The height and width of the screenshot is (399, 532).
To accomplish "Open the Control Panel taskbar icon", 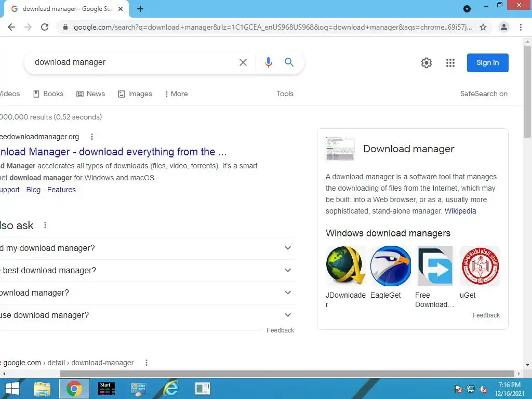I will (x=138, y=389).
